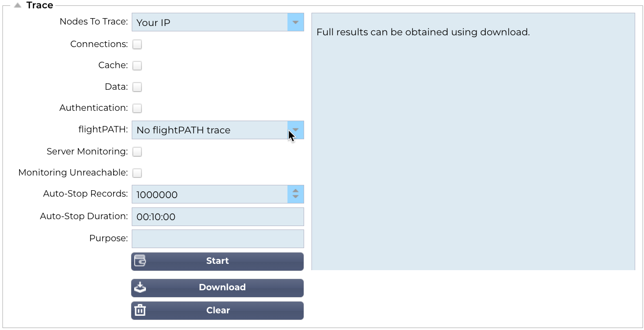
Task: Decrease Auto-Stop Records with down arrow
Action: click(295, 197)
